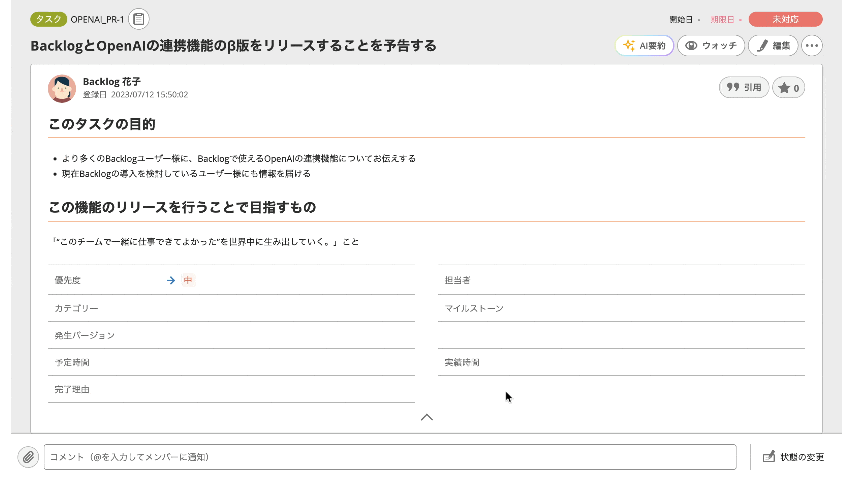Click into the コメント input field
The image size is (853, 480).
390,457
